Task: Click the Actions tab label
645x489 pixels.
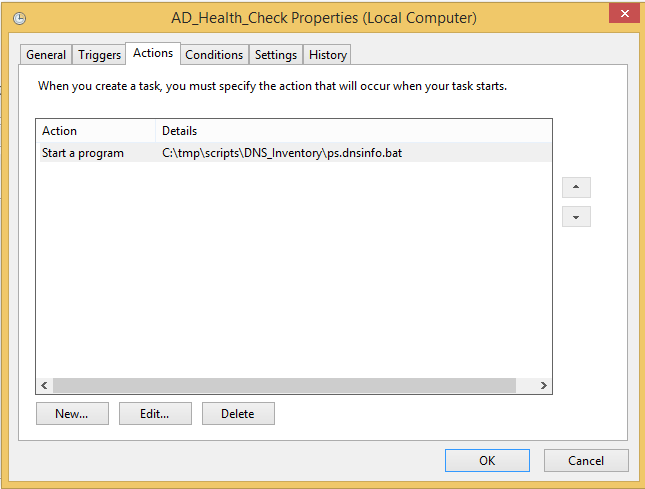Action: [153, 53]
